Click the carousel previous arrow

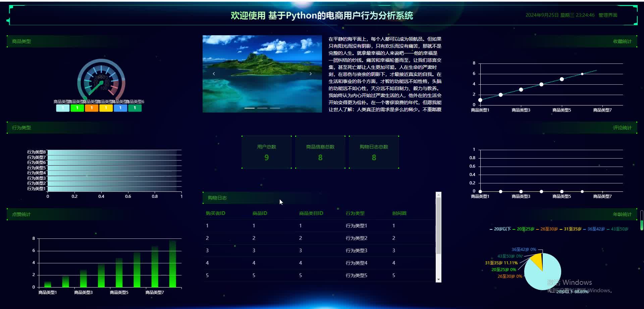pos(214,74)
